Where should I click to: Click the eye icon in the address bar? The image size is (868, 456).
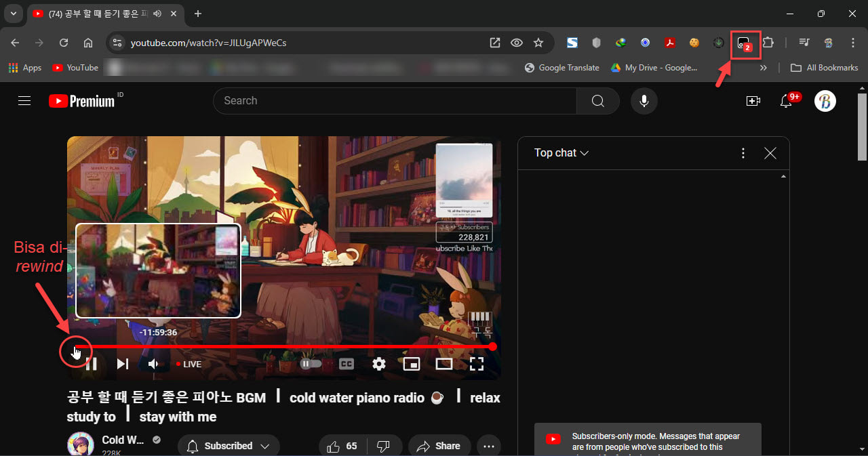point(517,43)
